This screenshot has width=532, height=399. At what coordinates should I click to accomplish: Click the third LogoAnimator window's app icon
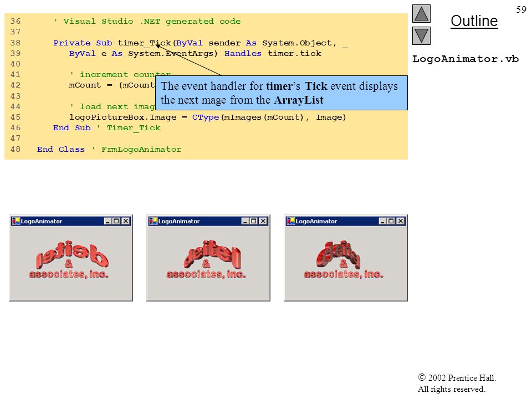290,221
